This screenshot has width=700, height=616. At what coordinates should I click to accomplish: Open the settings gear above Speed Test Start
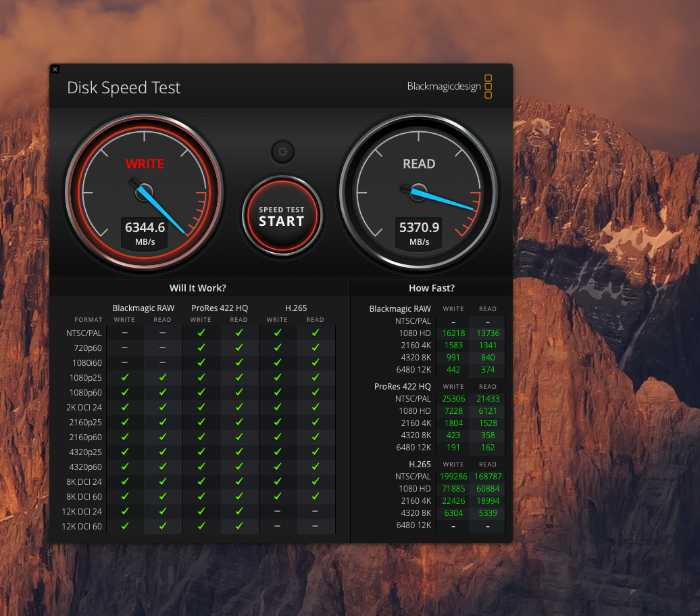coord(282,152)
